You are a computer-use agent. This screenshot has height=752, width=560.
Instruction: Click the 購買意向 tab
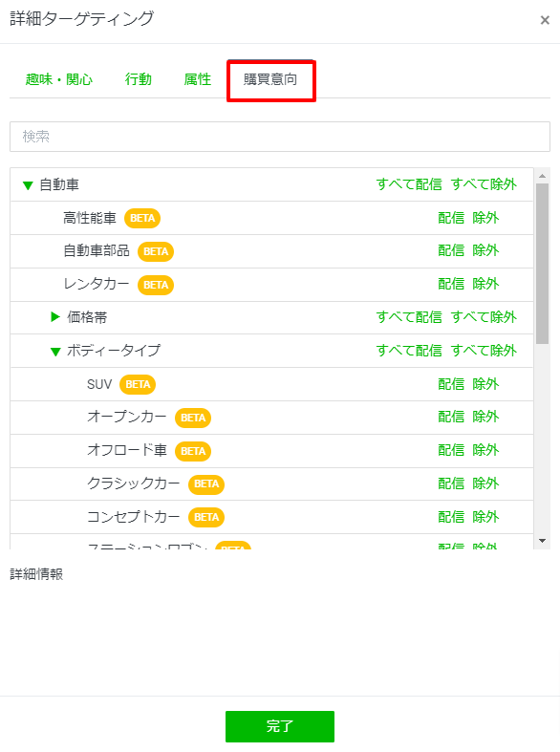[x=270, y=79]
